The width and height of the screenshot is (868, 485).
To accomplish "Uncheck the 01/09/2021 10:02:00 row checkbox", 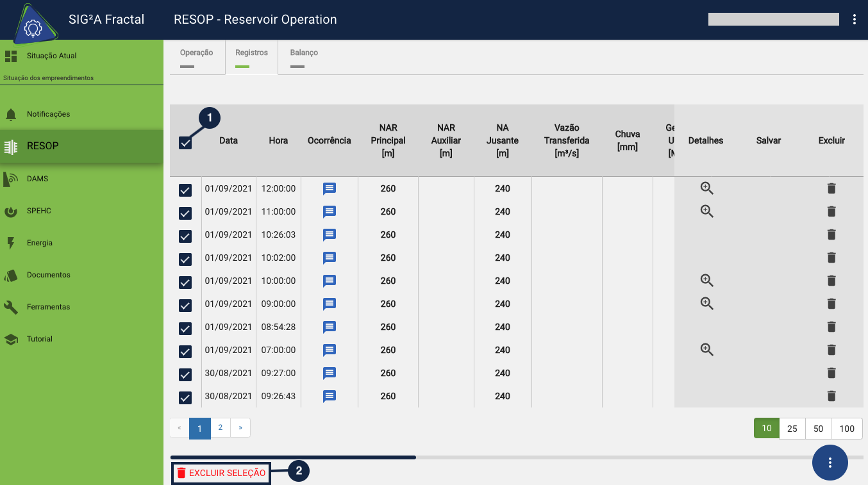I will (185, 259).
